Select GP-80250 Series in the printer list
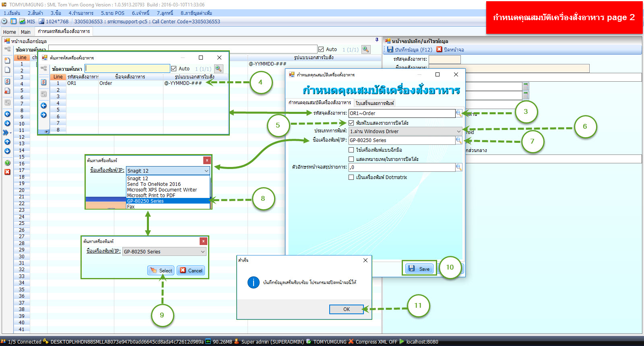The width and height of the screenshot is (644, 346). coord(146,201)
